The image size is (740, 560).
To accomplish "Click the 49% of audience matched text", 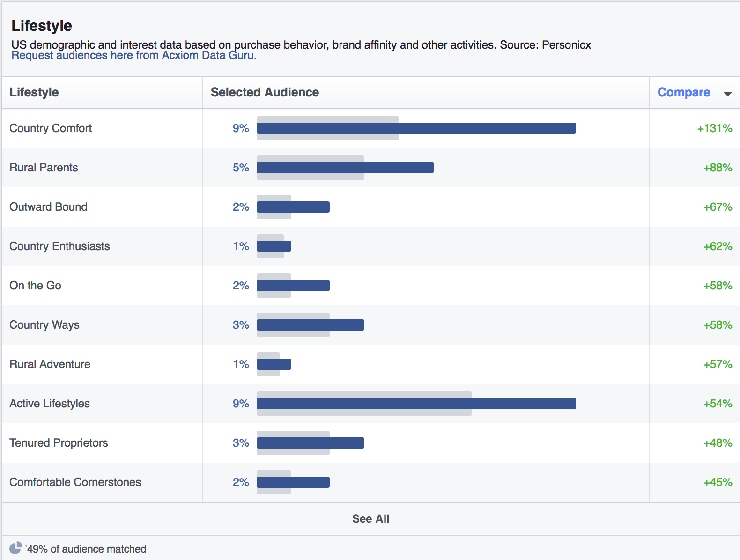I will 86,549.
